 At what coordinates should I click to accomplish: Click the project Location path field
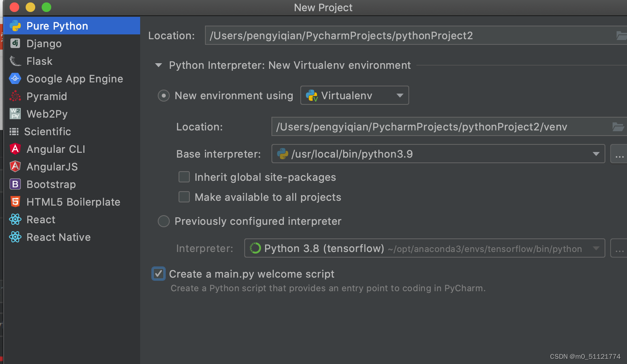coord(408,36)
